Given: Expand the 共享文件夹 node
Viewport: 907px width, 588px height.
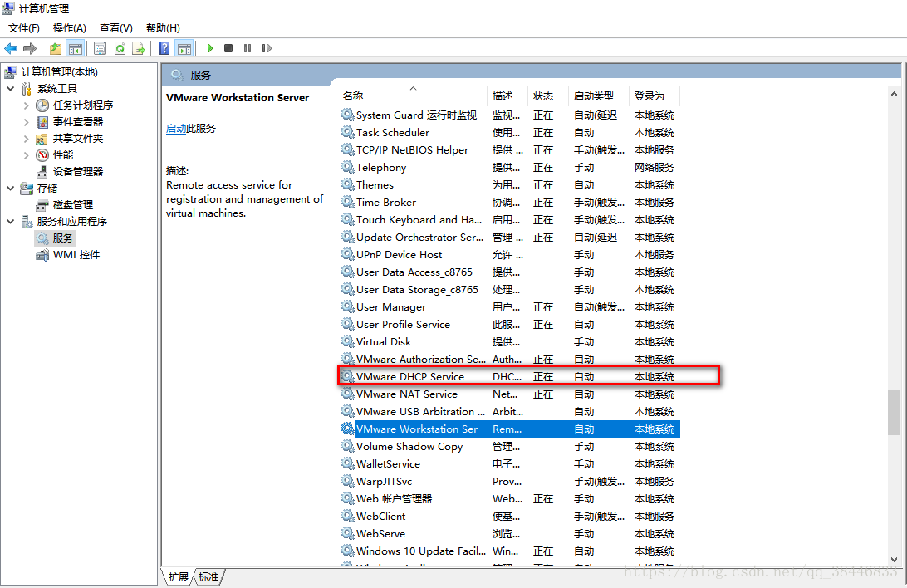Looking at the screenshot, I should coord(26,139).
